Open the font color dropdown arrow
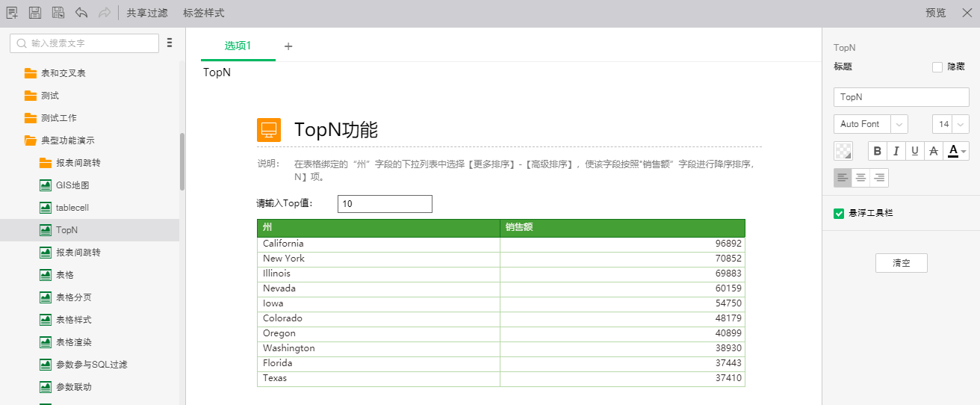Viewport: 980px width, 405px height. pyautogui.click(x=964, y=152)
